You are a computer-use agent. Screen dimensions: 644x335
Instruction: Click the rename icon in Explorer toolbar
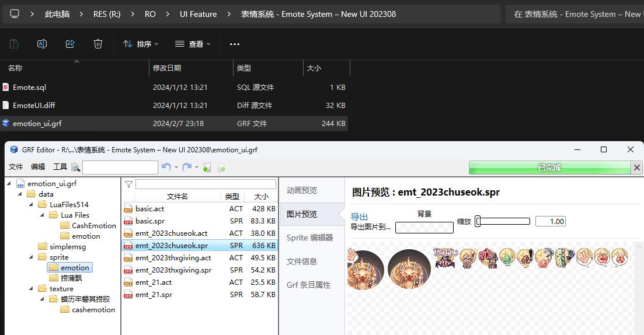coord(42,44)
